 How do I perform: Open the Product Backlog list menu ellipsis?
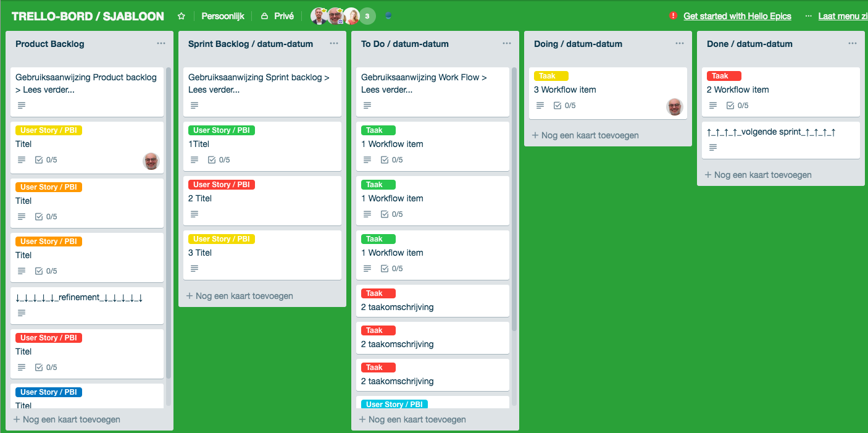point(161,44)
